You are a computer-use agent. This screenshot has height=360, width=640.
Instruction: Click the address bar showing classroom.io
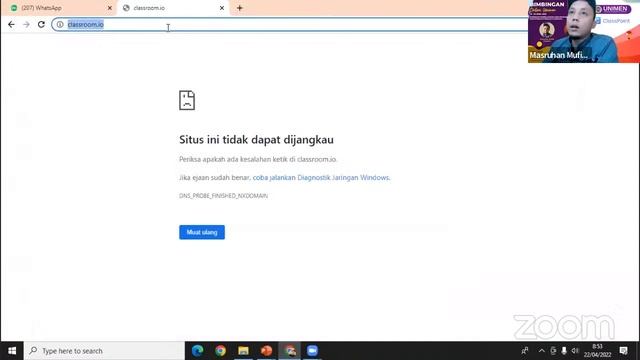pos(290,24)
